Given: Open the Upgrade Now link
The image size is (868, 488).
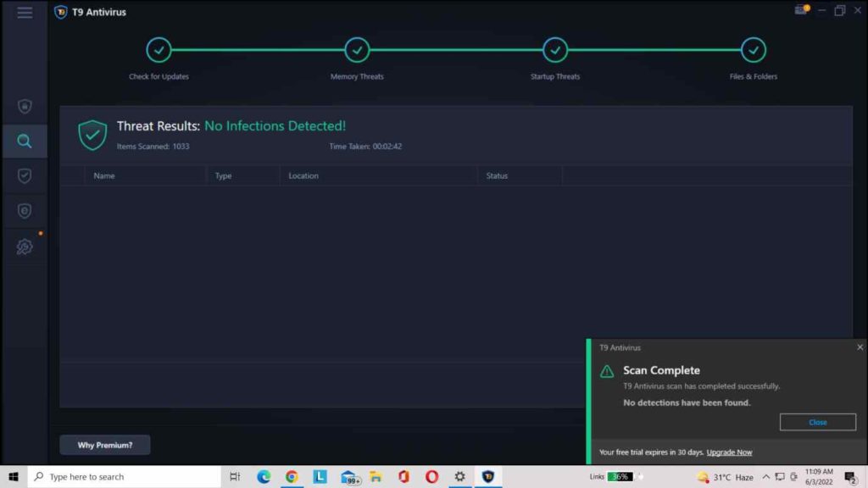Looking at the screenshot, I should tap(729, 452).
